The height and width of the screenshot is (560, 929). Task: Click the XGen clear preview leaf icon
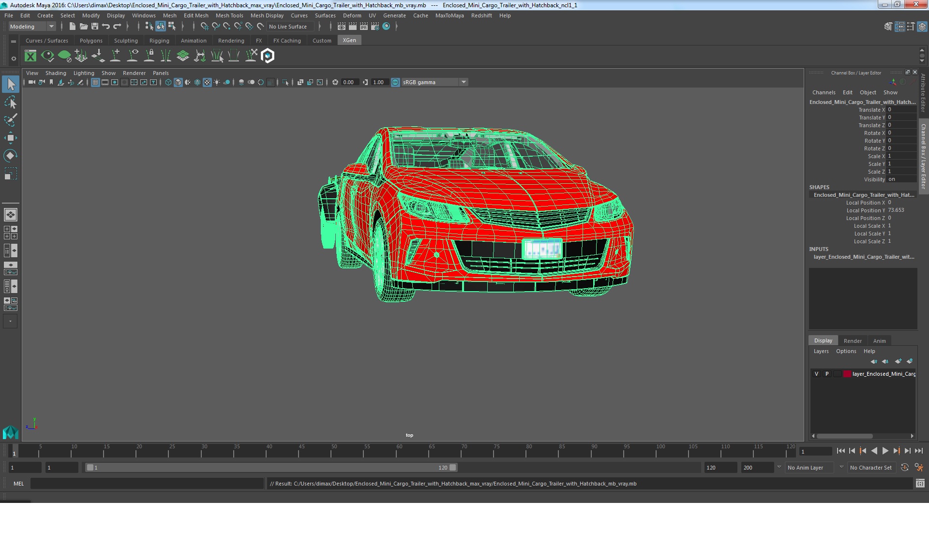[64, 56]
